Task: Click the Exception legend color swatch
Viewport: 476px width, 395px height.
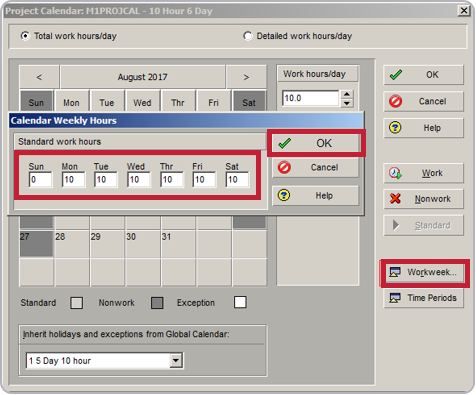Action: click(240, 302)
